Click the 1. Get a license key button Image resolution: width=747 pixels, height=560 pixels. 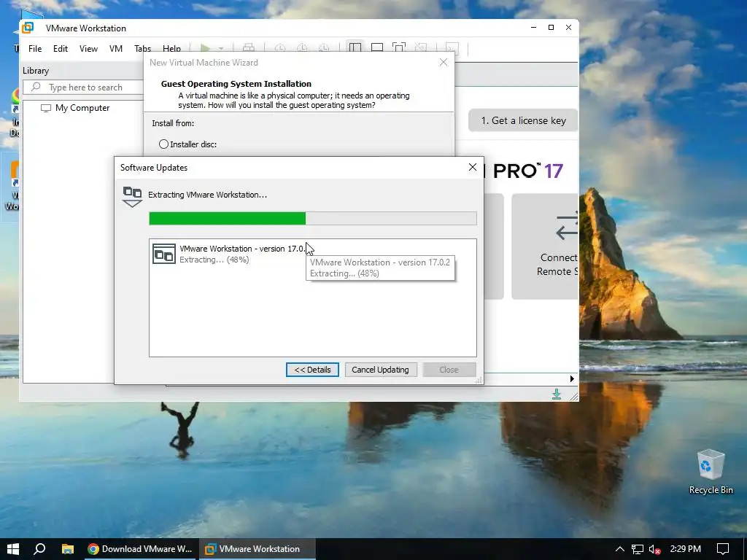pos(523,120)
